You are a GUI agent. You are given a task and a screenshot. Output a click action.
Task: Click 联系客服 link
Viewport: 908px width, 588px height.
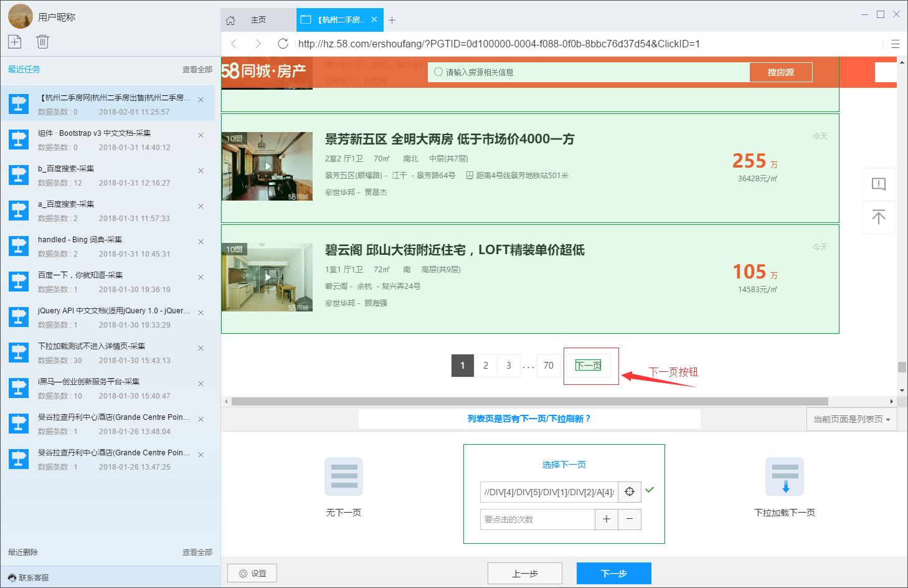coord(29,577)
